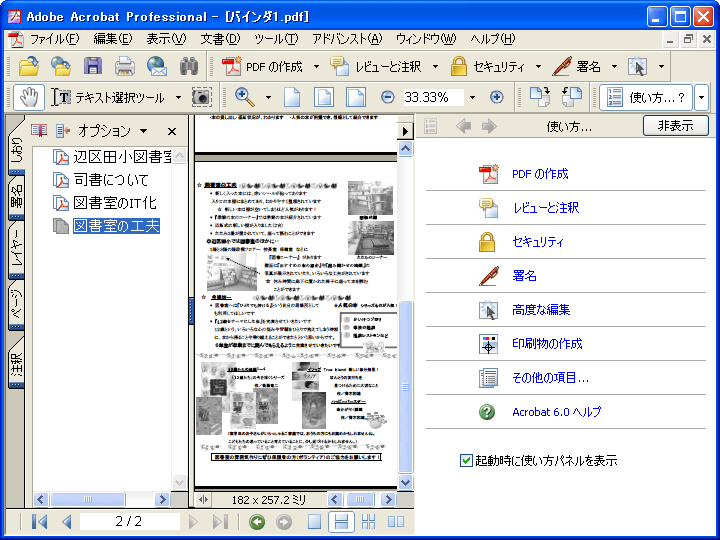The width and height of the screenshot is (720, 540).
Task: Click the Open web page icon
Action: [60, 67]
